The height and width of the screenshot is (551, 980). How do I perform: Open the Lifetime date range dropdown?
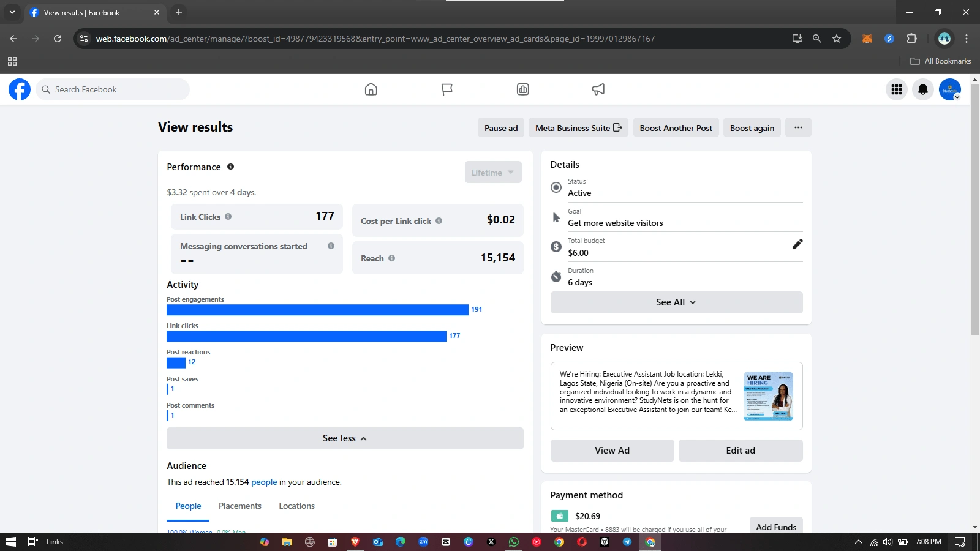click(493, 173)
